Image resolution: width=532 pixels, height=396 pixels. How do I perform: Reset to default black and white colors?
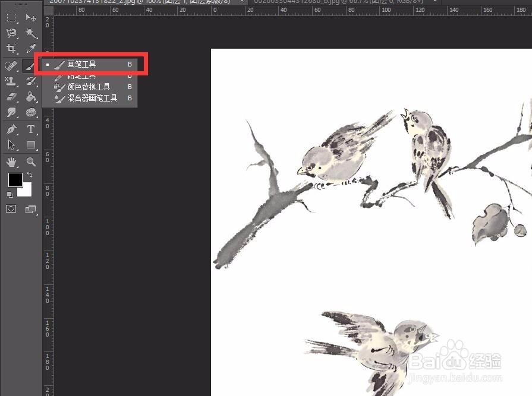pos(10,195)
